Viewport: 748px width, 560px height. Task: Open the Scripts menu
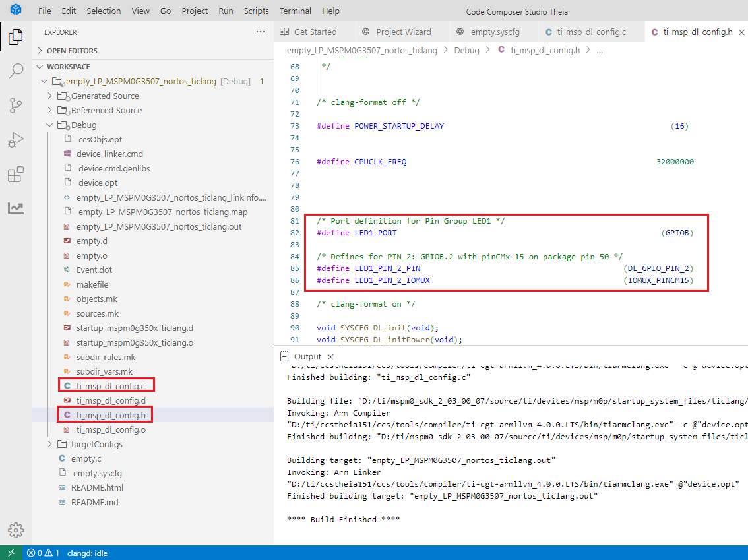click(256, 11)
